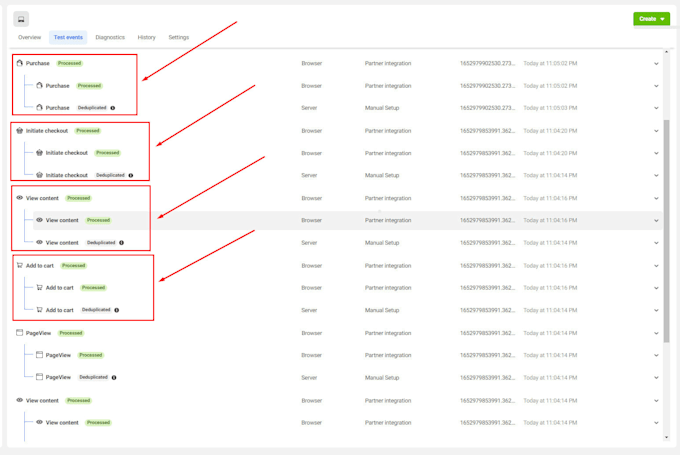The height and width of the screenshot is (455, 680).
Task: Click the basket icon on the top-level Initiate checkout row
Action: (x=20, y=131)
